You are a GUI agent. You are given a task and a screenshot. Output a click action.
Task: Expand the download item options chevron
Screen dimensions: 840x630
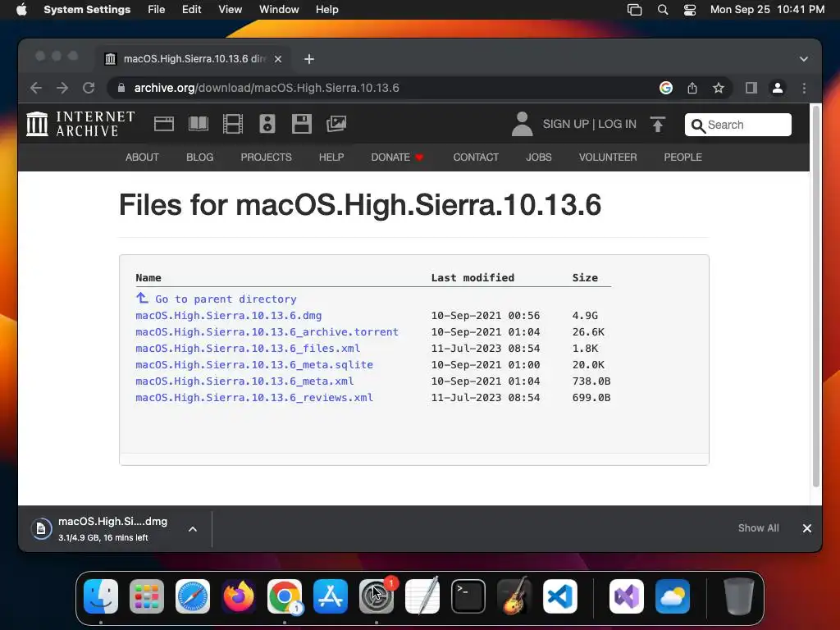pos(193,529)
